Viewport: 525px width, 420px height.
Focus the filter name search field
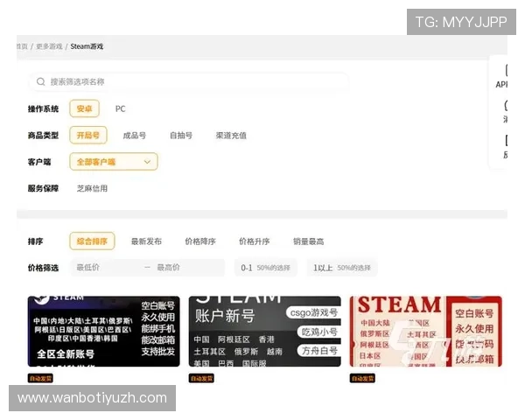(x=189, y=81)
